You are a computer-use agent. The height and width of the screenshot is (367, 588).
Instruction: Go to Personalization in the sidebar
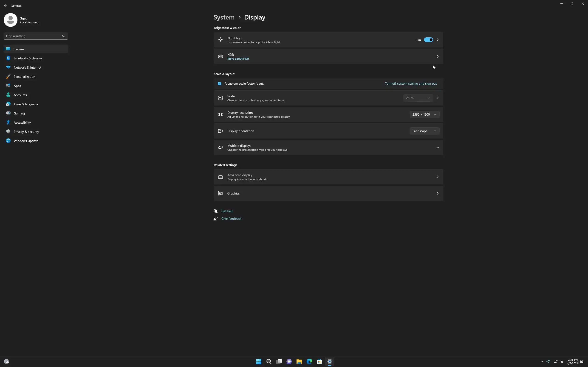[24, 77]
